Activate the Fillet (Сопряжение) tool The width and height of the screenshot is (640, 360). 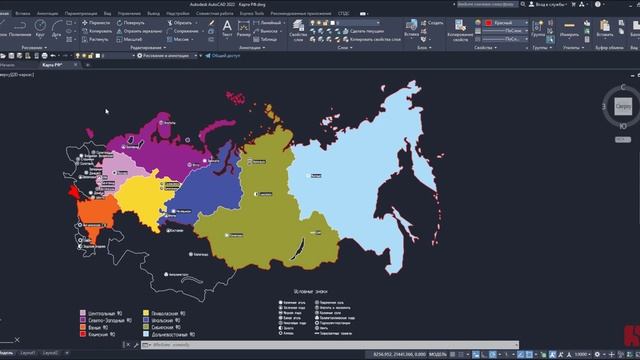[x=182, y=31]
